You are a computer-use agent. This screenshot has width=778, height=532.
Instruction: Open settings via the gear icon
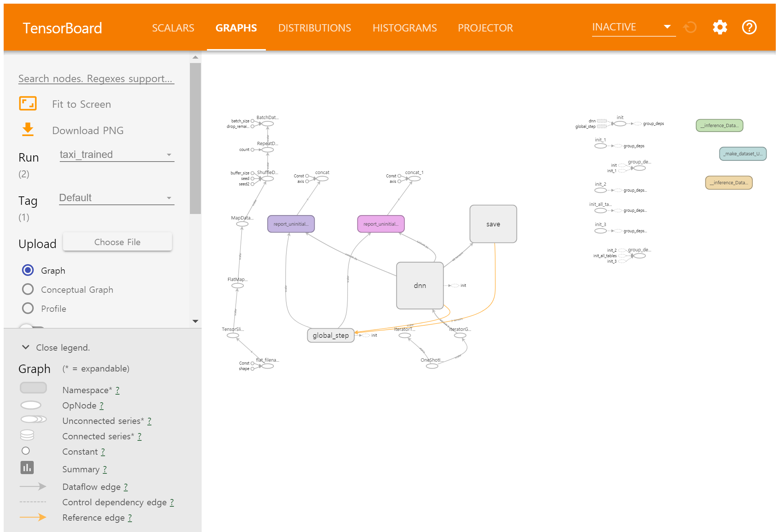point(720,27)
